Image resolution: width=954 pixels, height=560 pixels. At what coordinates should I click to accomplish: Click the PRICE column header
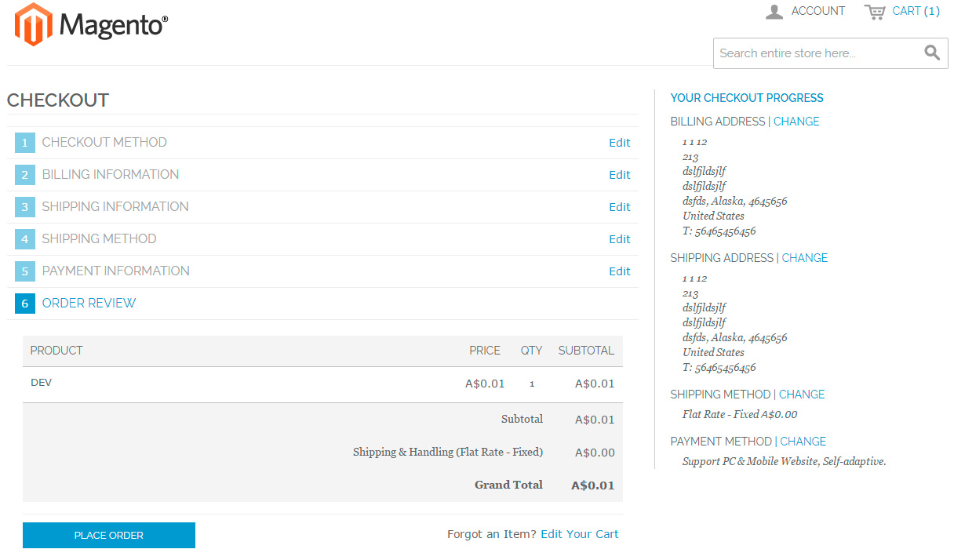(485, 351)
